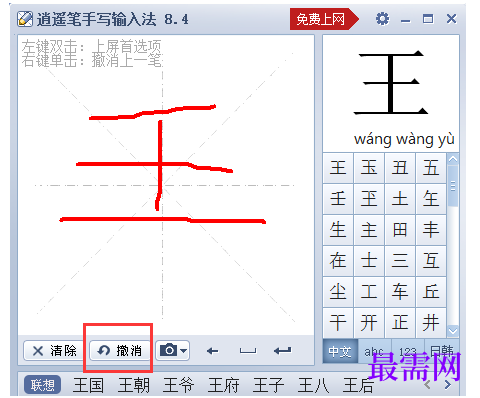This screenshot has width=480, height=398.
Task: Switch to the 中文 input tab
Action: (x=340, y=351)
